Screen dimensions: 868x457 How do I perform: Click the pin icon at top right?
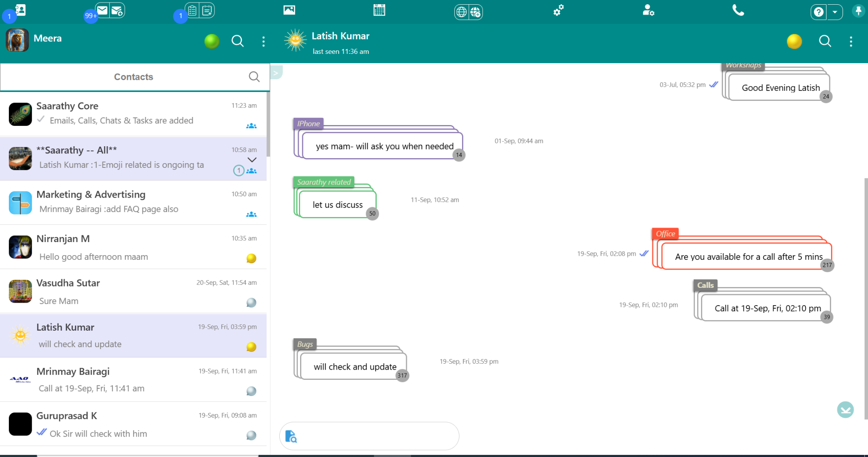tap(859, 11)
